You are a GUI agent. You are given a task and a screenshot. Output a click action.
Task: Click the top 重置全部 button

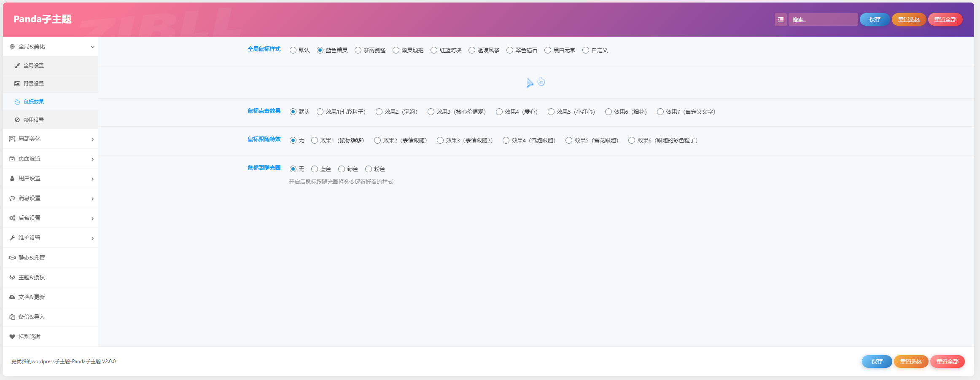945,19
